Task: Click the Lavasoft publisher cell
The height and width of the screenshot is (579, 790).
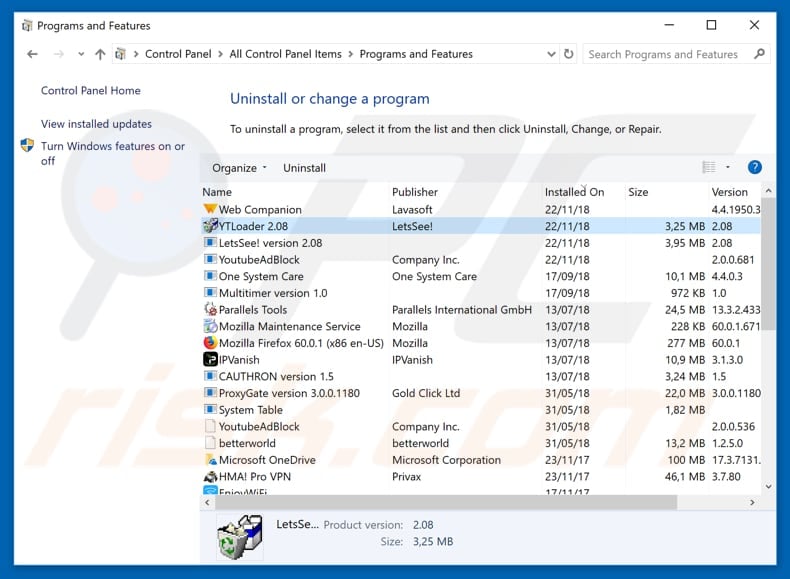Action: [412, 209]
